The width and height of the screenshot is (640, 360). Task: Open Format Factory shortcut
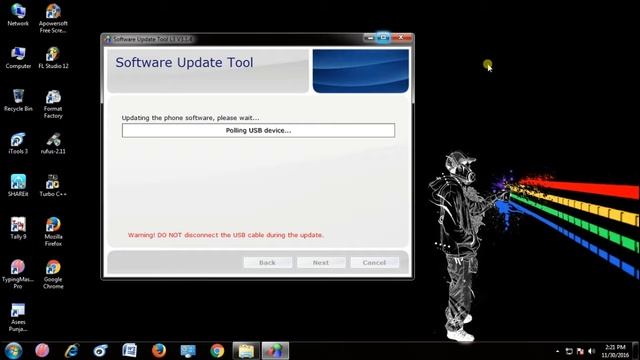pyautogui.click(x=53, y=104)
